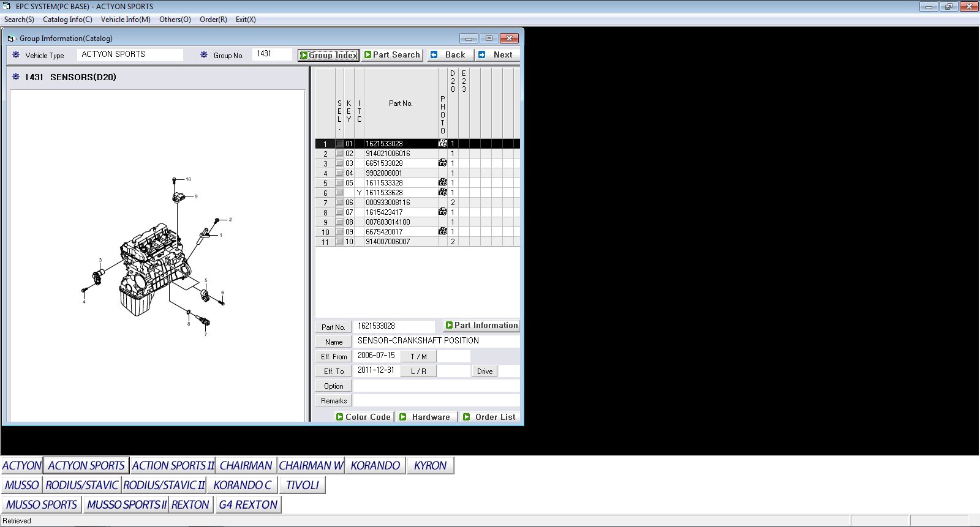The width and height of the screenshot is (980, 527).
Task: Switch to RODIUS/STAVIC II tab
Action: [164, 485]
